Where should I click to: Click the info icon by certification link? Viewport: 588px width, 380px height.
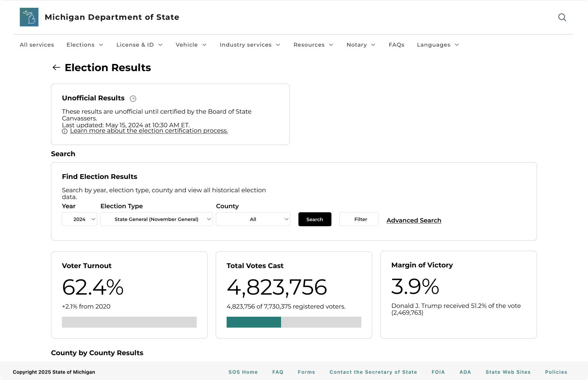click(65, 131)
